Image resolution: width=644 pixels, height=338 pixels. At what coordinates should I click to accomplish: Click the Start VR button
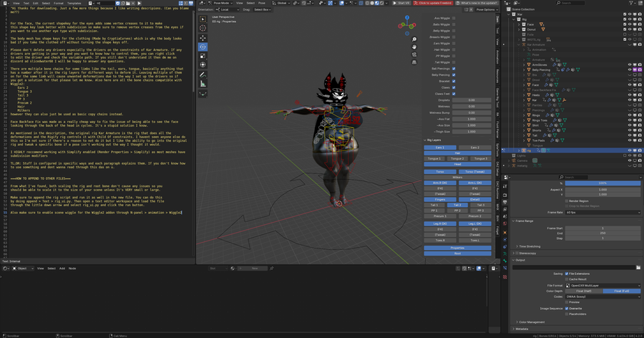(x=401, y=3)
